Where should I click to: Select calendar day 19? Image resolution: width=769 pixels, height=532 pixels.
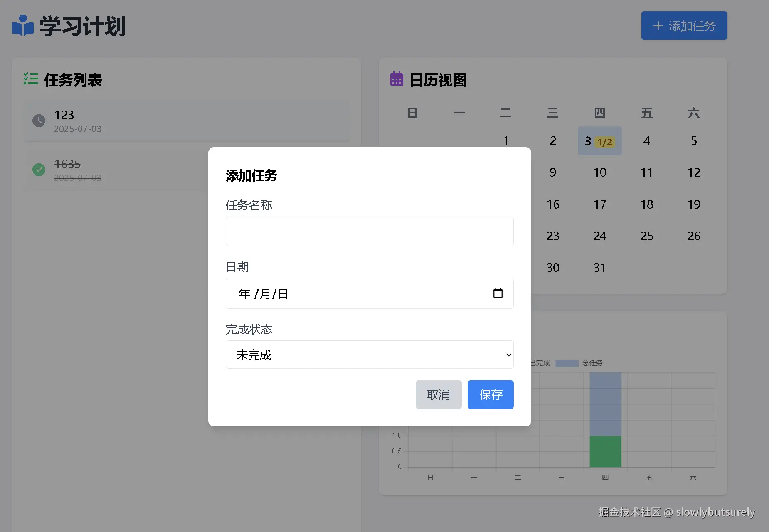(694, 204)
